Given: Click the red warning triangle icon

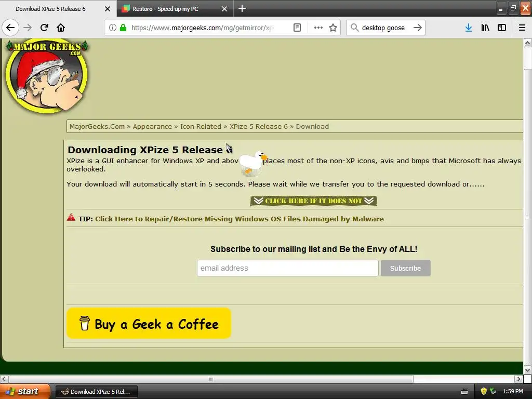Looking at the screenshot, I should (71, 218).
